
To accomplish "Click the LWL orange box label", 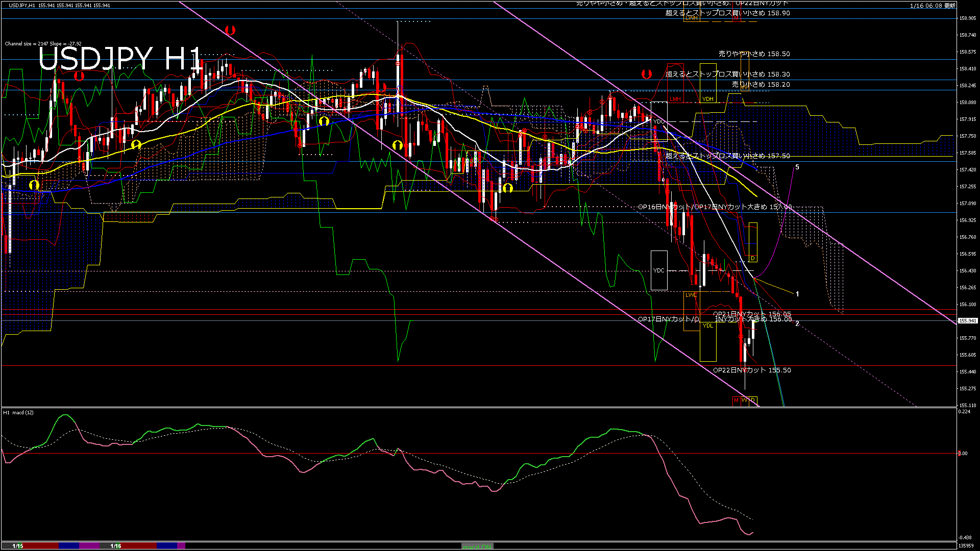I will point(691,295).
